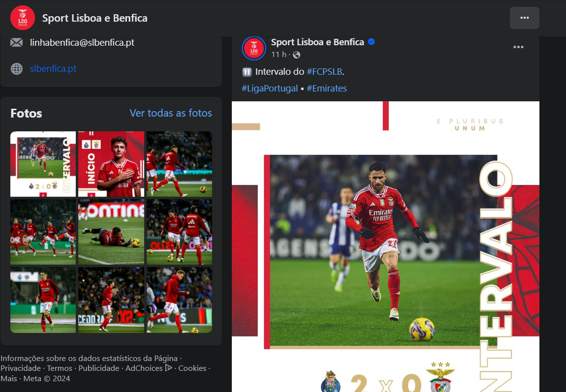Open the #LigaPortugal hashtag

point(270,89)
